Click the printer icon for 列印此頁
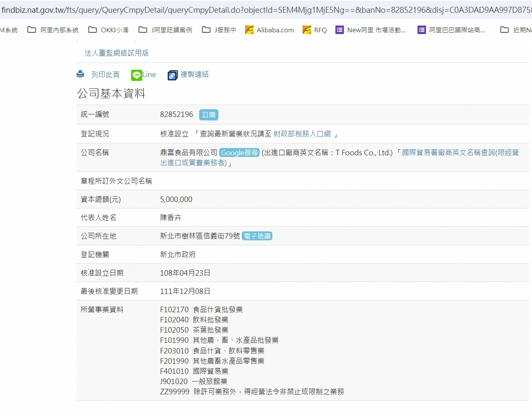The width and height of the screenshot is (532, 416). [x=80, y=74]
